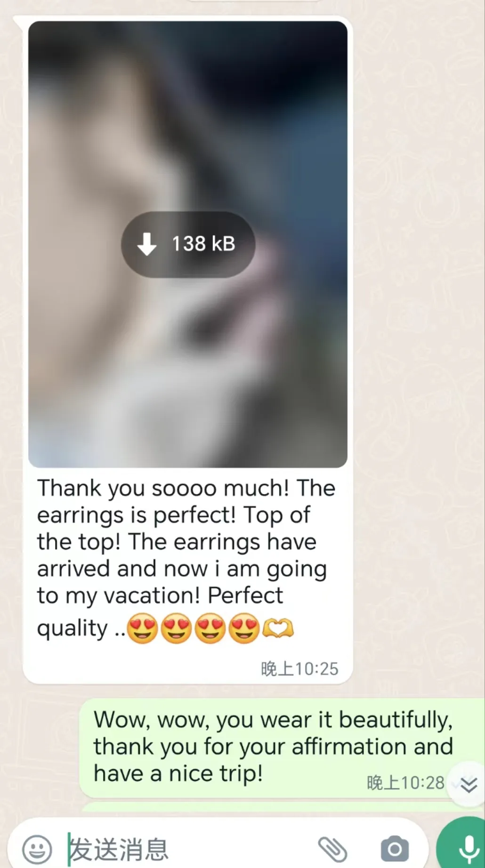
Task: Open the emoji picker smiley icon
Action: tap(37, 849)
